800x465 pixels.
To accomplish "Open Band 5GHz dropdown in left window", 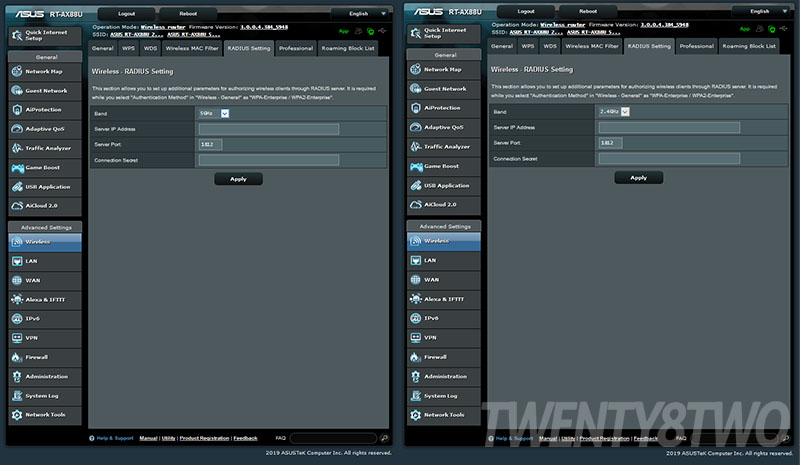I will coord(214,113).
